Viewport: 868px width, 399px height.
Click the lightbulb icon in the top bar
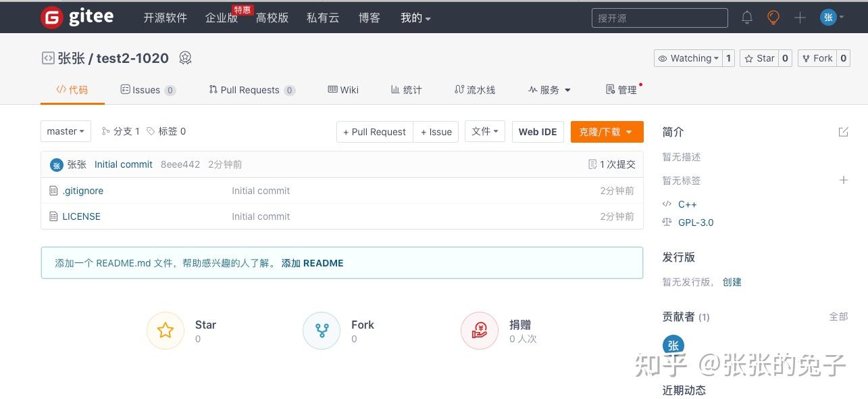click(773, 18)
